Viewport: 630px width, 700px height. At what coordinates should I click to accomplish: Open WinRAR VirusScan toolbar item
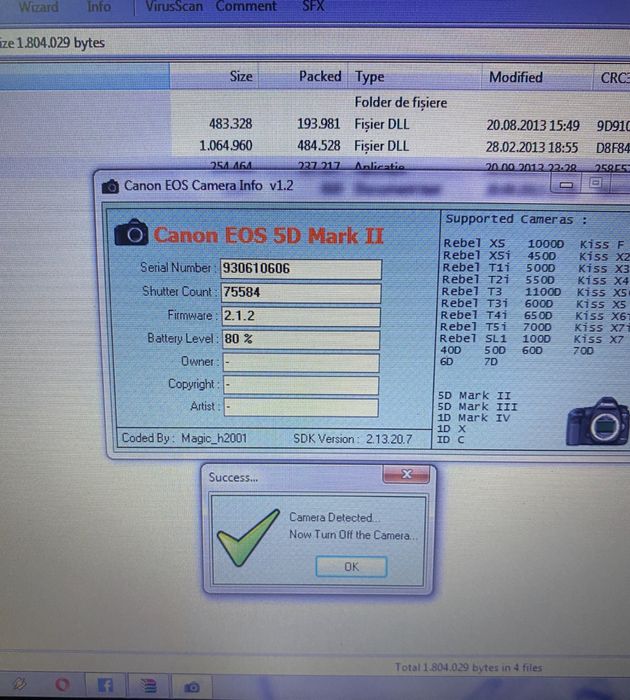point(174,6)
